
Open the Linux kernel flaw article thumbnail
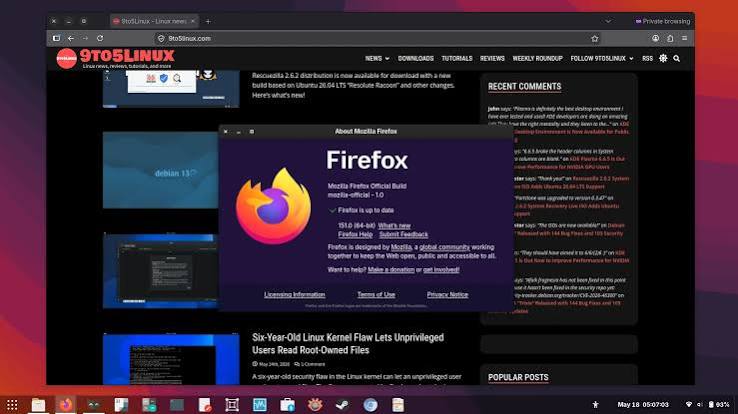(x=171, y=359)
